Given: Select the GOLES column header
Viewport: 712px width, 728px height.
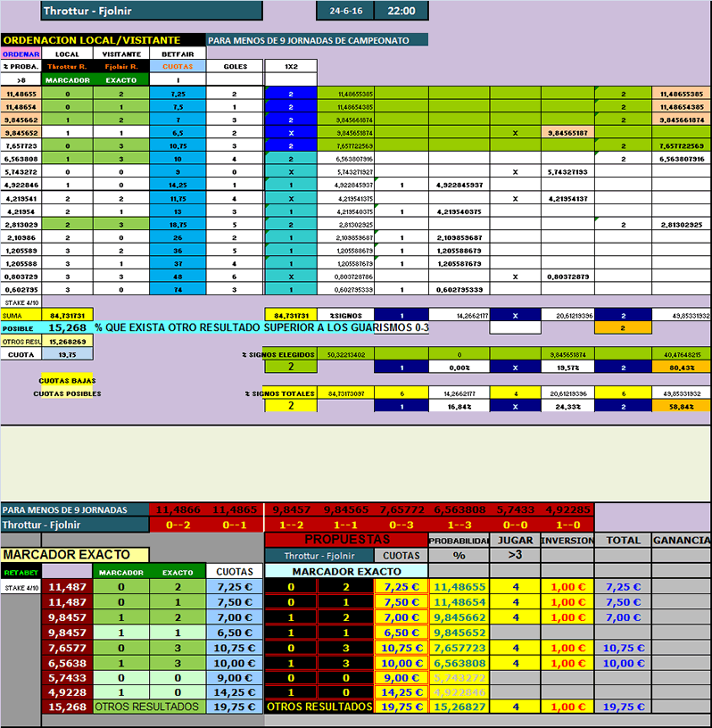Looking at the screenshot, I should click(235, 66).
